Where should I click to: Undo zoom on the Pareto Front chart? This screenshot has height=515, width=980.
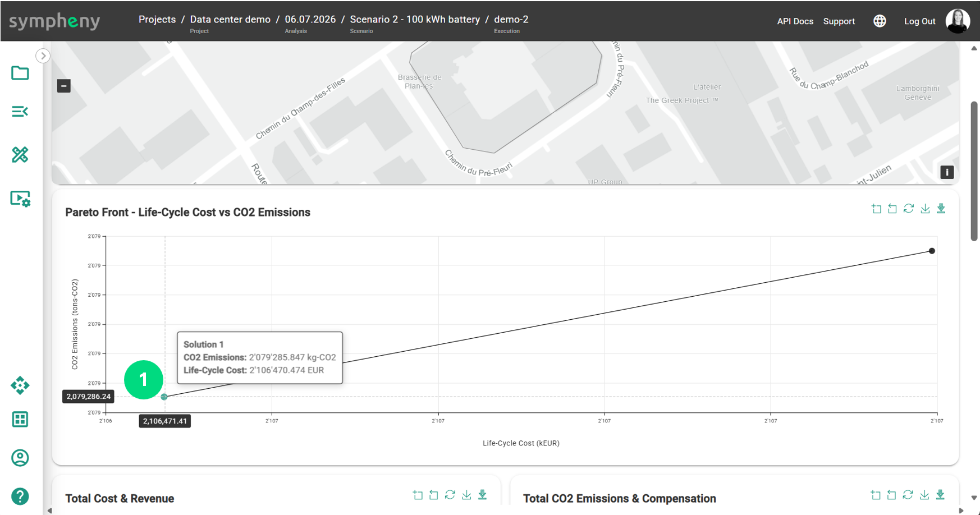click(892, 209)
